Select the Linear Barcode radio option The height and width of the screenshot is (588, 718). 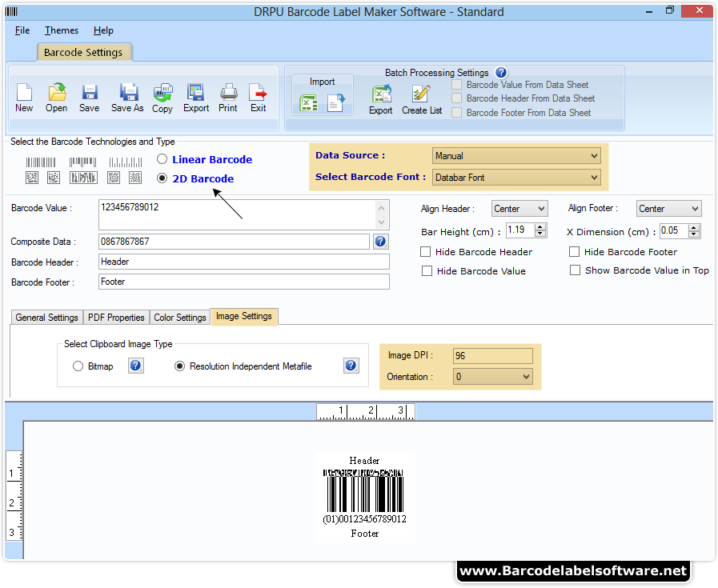(x=162, y=158)
